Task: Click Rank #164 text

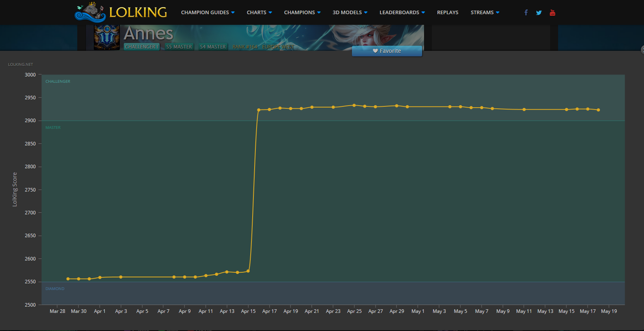Action: (x=245, y=46)
